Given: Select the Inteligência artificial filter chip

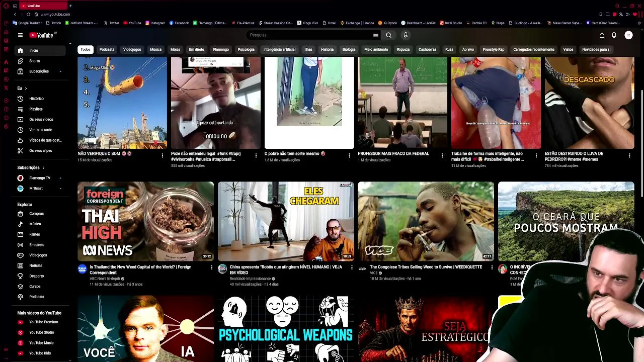Looking at the screenshot, I should coord(279,49).
